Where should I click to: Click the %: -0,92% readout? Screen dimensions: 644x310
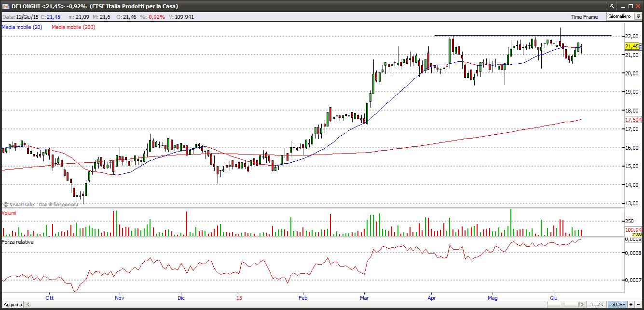[152, 16]
